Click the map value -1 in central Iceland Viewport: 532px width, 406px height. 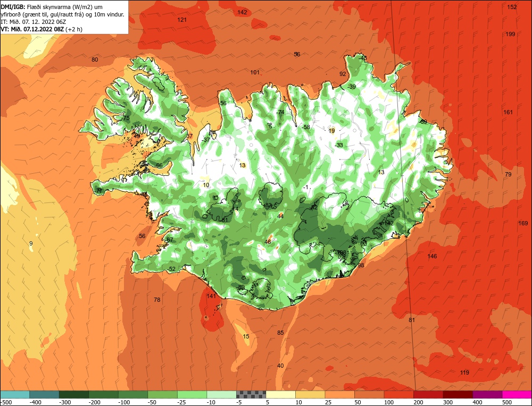[x=306, y=187]
